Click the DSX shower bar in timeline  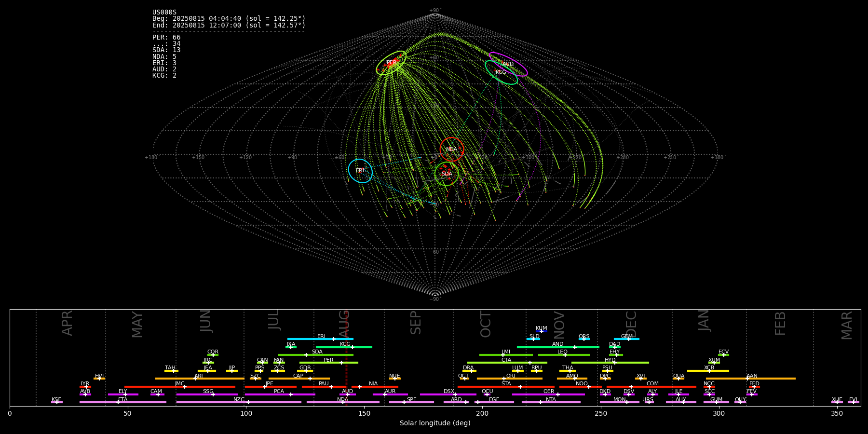tap(448, 394)
